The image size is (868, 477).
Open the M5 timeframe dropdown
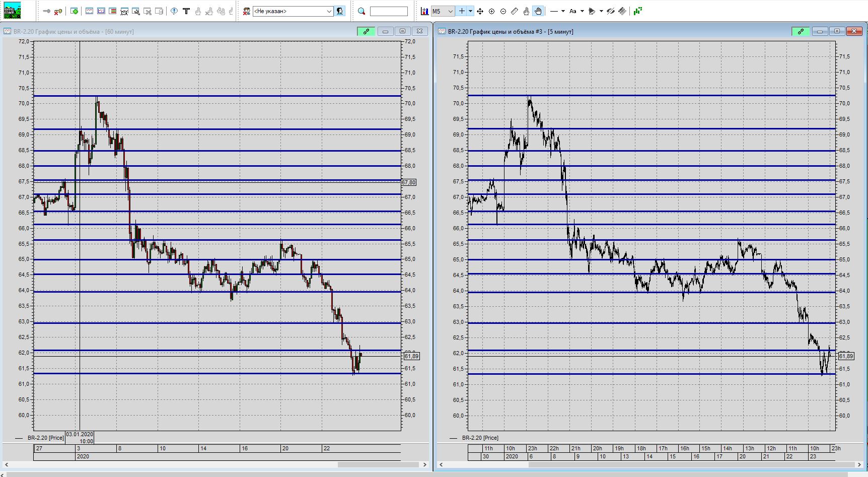[x=443, y=11]
